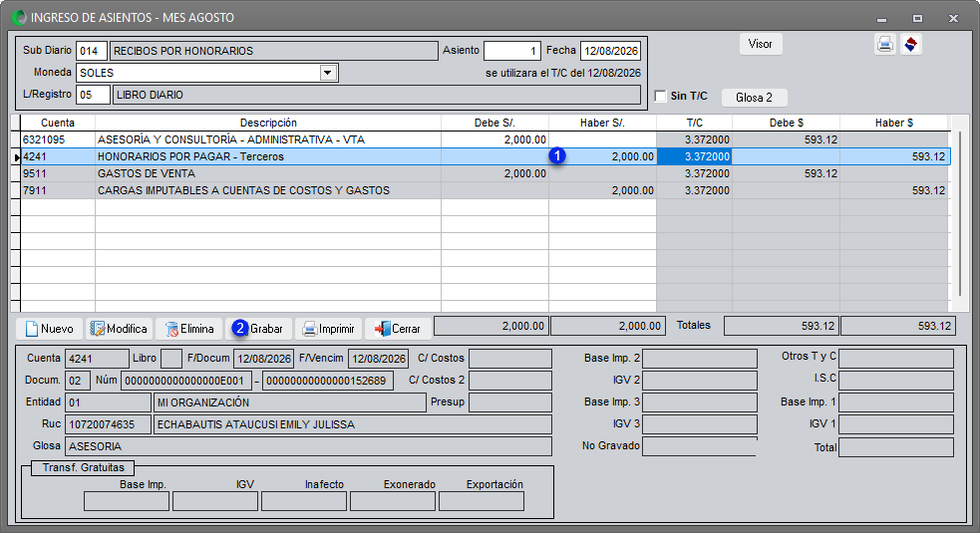Image resolution: width=980 pixels, height=533 pixels.
Task: Click the Grabar button to save entry
Action: pyautogui.click(x=258, y=329)
